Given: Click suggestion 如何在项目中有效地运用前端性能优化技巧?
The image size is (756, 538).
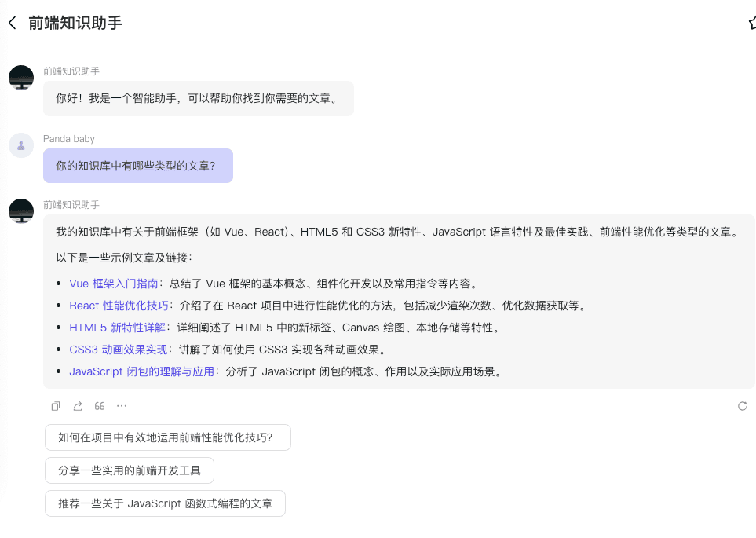Looking at the screenshot, I should click(167, 437).
